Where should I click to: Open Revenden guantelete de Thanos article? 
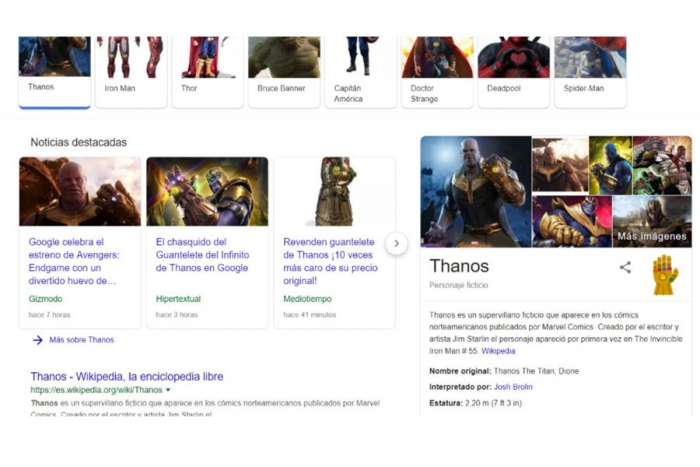click(x=330, y=261)
